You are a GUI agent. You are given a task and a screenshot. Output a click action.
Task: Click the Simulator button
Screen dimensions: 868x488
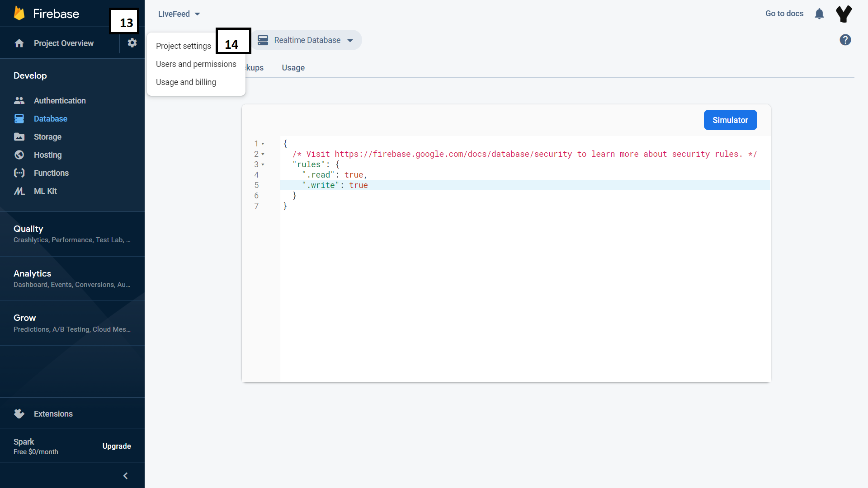[x=730, y=120]
